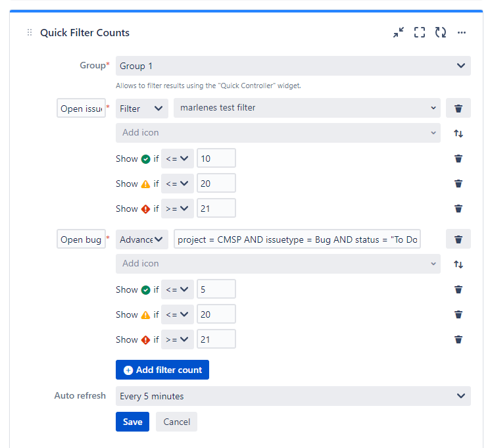490x448 pixels.
Task: Click the Add filter count button
Action: coord(162,370)
